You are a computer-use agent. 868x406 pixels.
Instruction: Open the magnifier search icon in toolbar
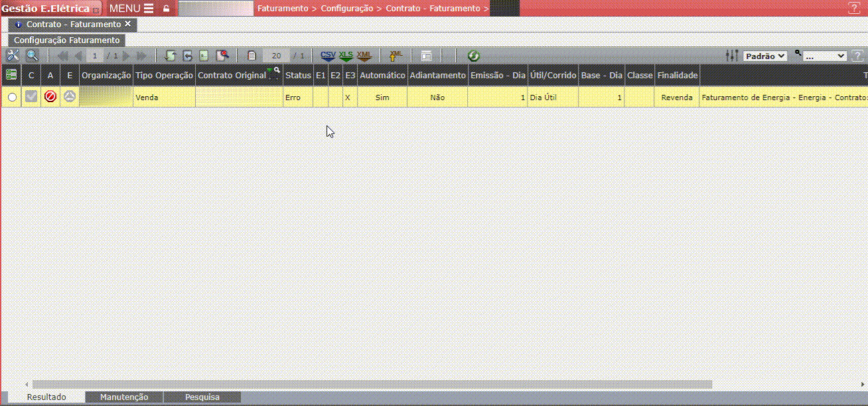pyautogui.click(x=32, y=56)
